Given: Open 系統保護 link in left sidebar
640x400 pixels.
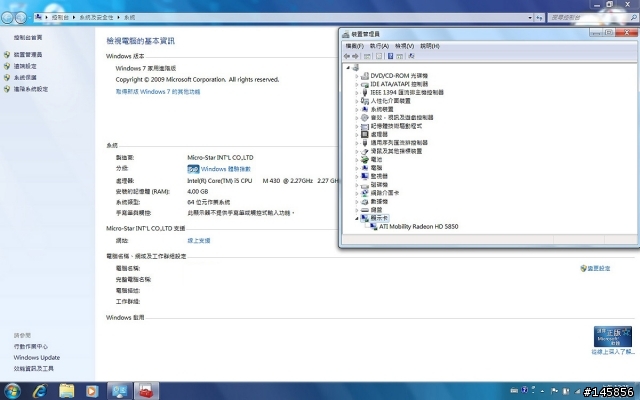Looking at the screenshot, I should click(x=25, y=78).
